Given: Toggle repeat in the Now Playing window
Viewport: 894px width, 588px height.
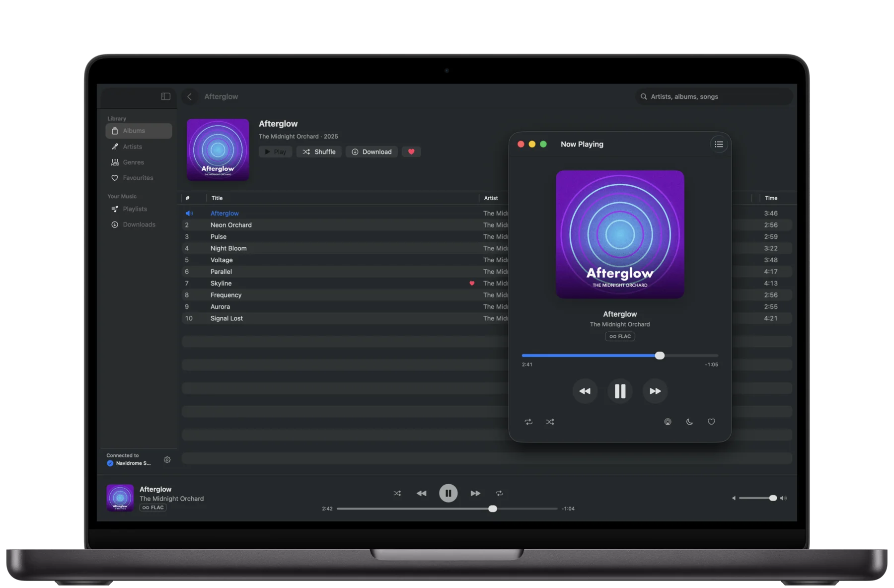Looking at the screenshot, I should [x=528, y=422].
